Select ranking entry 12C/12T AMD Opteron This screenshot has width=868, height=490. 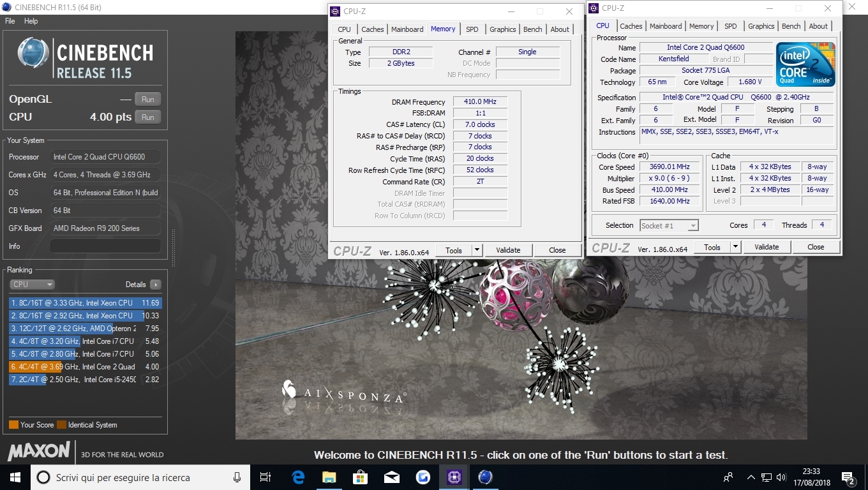pos(86,329)
